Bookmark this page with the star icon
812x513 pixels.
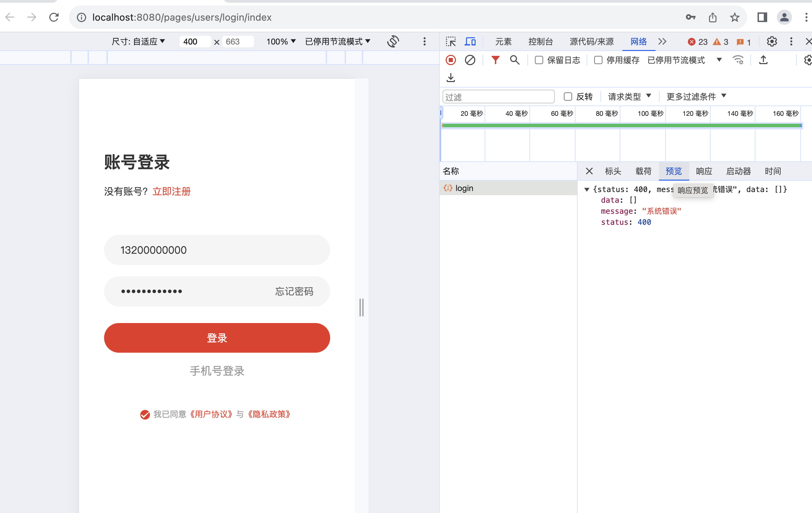tap(734, 17)
